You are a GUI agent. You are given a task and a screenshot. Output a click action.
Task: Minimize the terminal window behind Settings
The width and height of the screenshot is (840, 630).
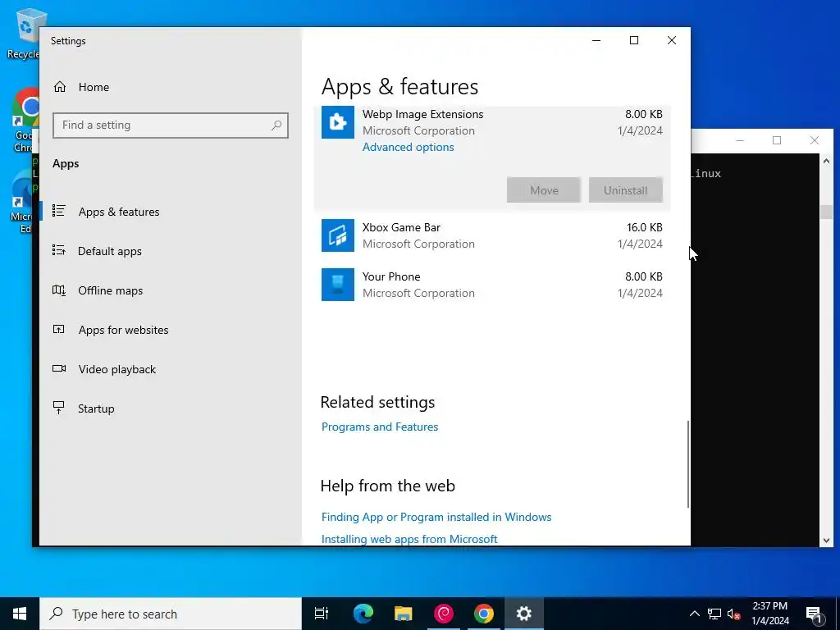[x=740, y=140]
